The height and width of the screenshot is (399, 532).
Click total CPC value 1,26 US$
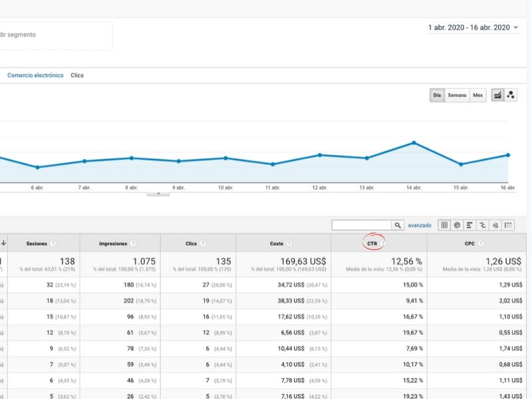click(x=503, y=261)
